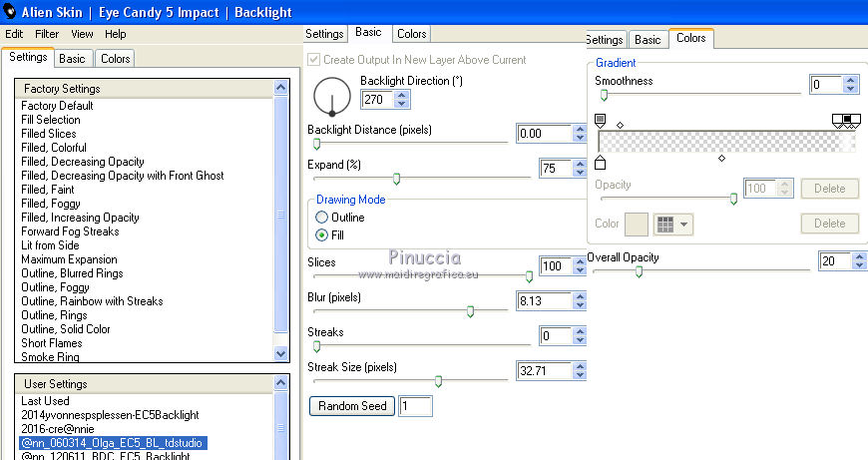This screenshot has height=460, width=868.
Task: Click the Blur slider handle
Action: point(470,311)
